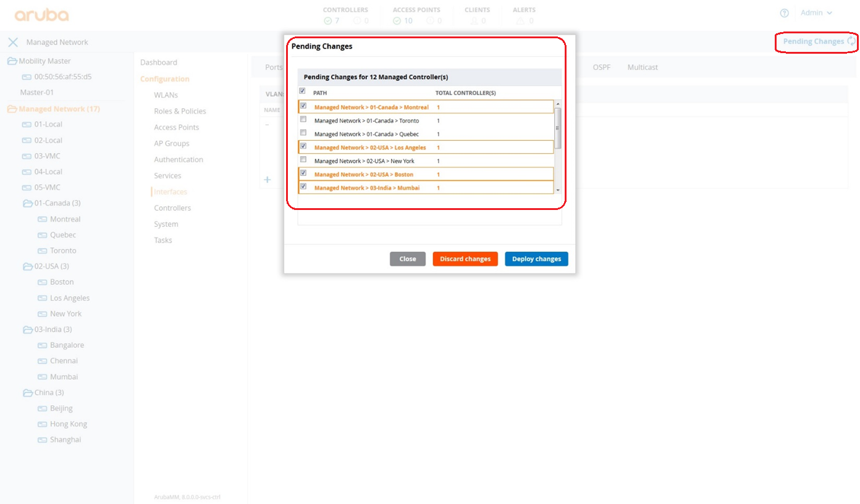Open the Pending Changes link

click(813, 41)
